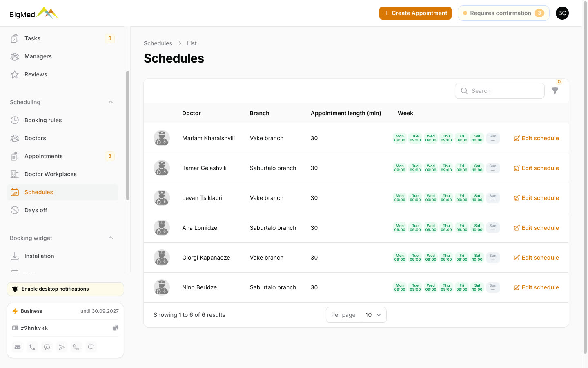
Task: Enable desktop notifications
Action: (x=65, y=289)
